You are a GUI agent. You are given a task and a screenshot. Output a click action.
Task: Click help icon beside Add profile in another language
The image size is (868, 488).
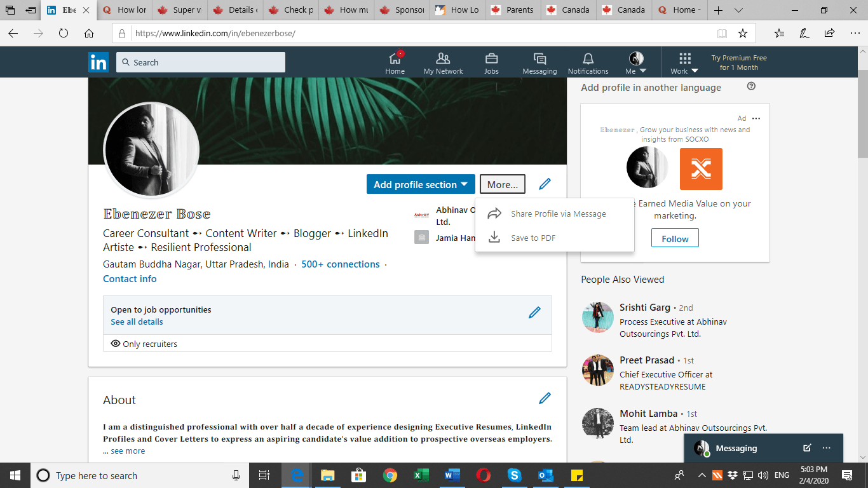tap(751, 86)
